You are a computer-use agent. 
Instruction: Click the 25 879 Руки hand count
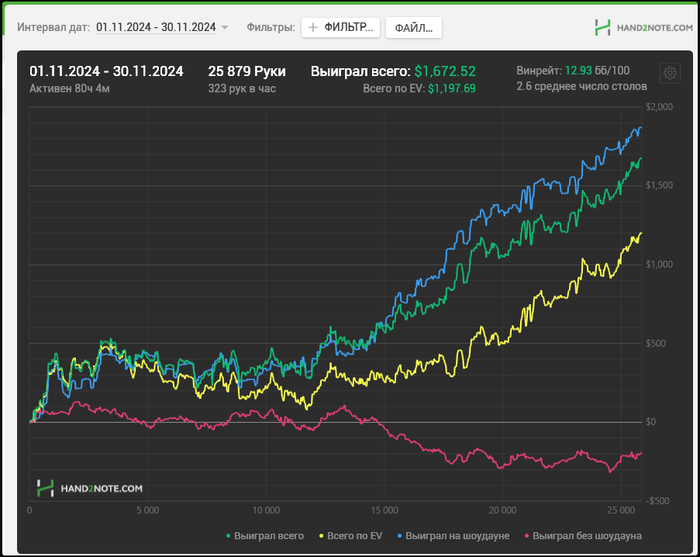(246, 71)
